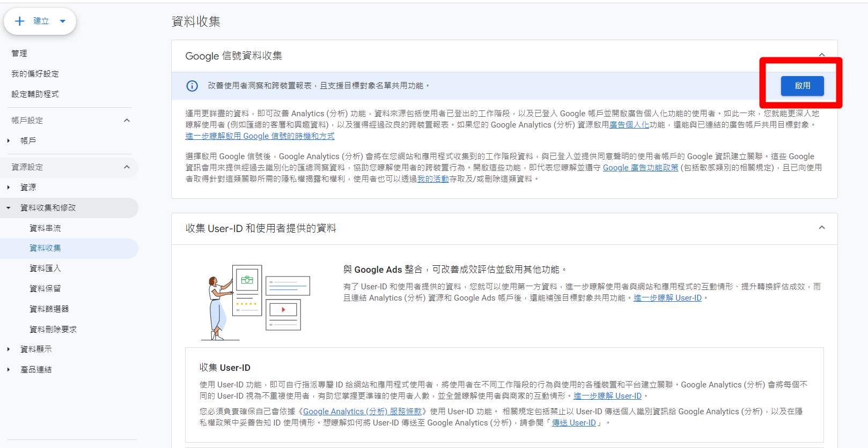Click the Google 信號資料收集 card title
Image resolution: width=868 pixels, height=448 pixels.
(x=233, y=56)
